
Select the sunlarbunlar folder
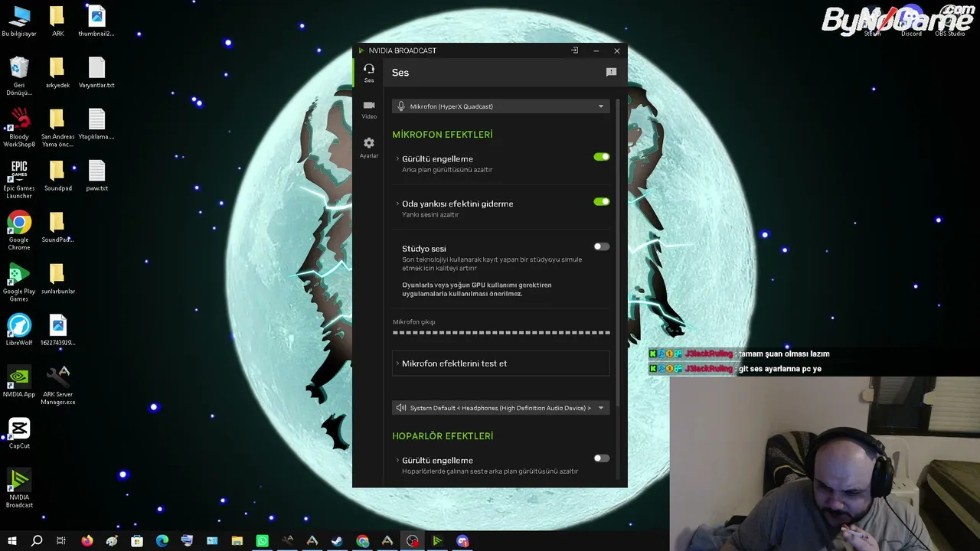coord(57,279)
